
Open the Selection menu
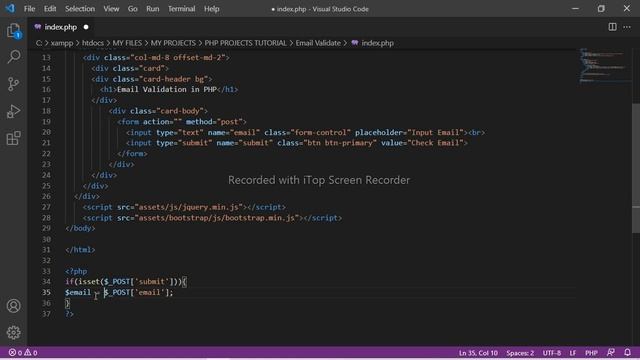pos(80,9)
